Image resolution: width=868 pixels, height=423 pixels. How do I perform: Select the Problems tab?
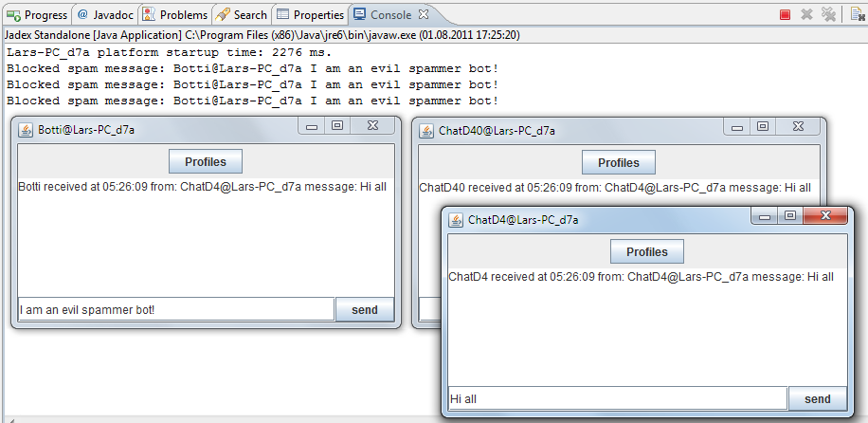[x=175, y=15]
